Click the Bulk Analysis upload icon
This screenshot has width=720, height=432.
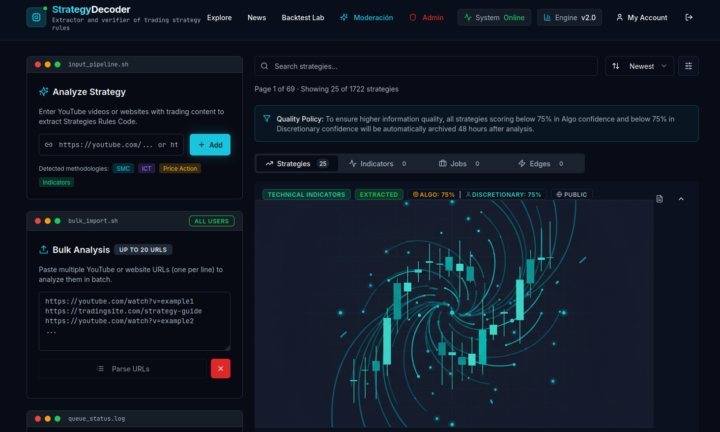point(44,250)
